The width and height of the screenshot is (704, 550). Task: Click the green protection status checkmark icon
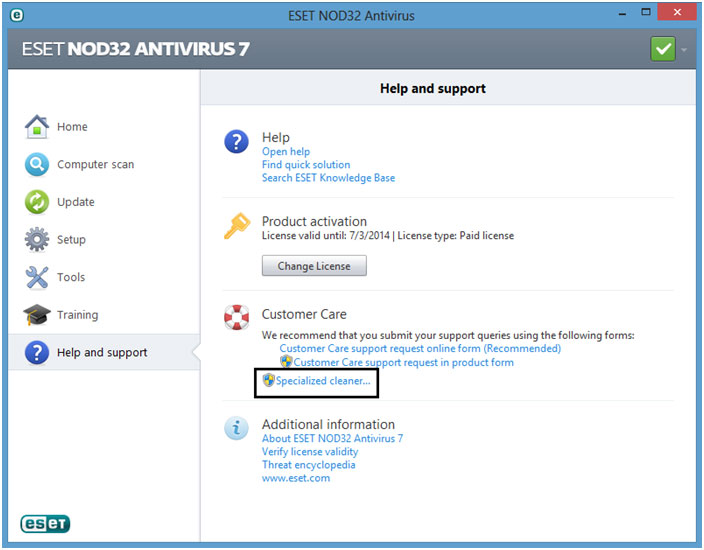pyautogui.click(x=663, y=49)
